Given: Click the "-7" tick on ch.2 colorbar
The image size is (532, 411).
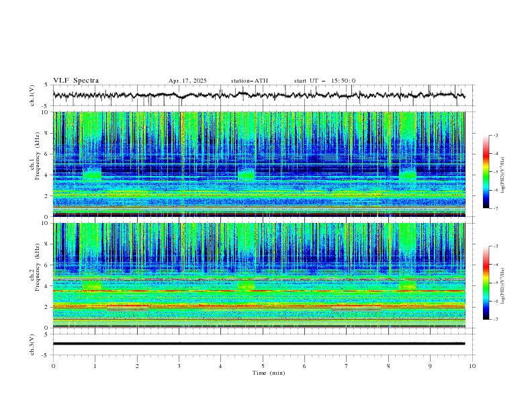Looking at the screenshot, I should coord(495,319).
